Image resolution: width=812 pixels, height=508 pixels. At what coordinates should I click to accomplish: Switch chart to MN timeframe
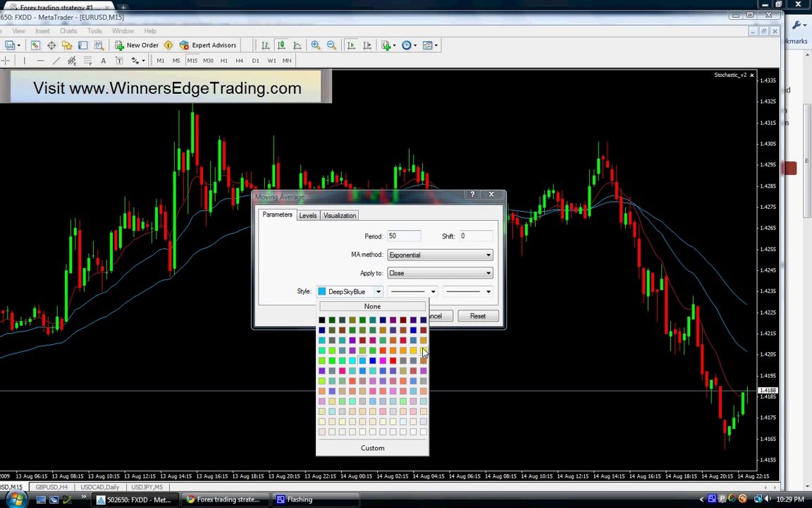(287, 61)
